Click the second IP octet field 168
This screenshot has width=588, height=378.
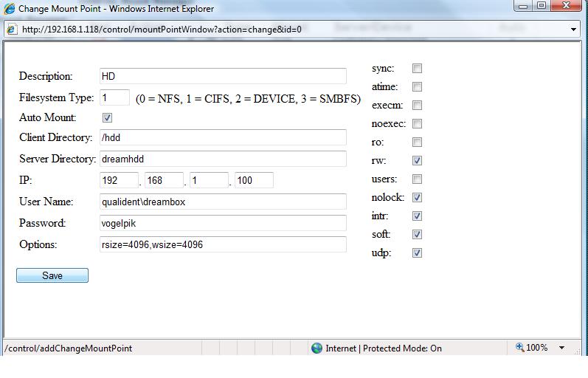(165, 180)
